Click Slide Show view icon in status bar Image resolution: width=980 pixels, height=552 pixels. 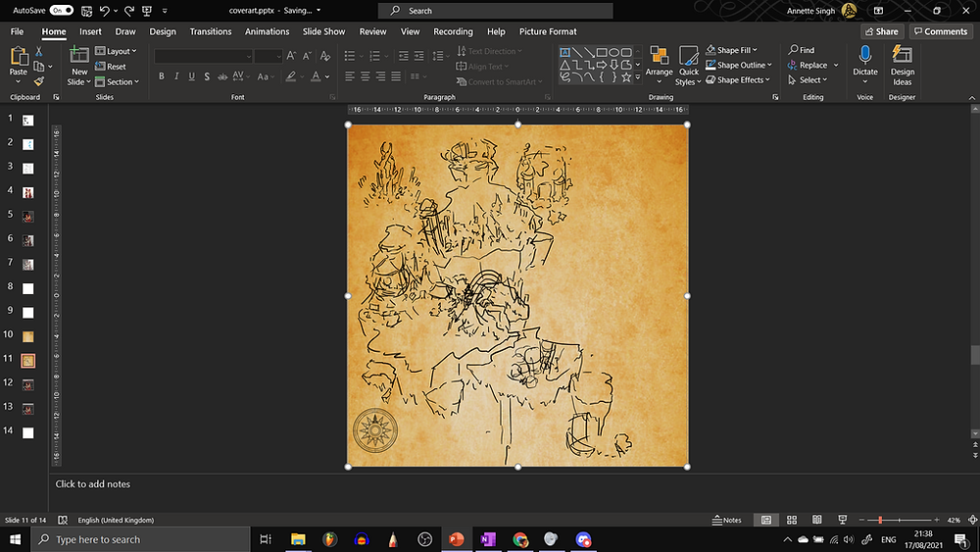click(843, 520)
